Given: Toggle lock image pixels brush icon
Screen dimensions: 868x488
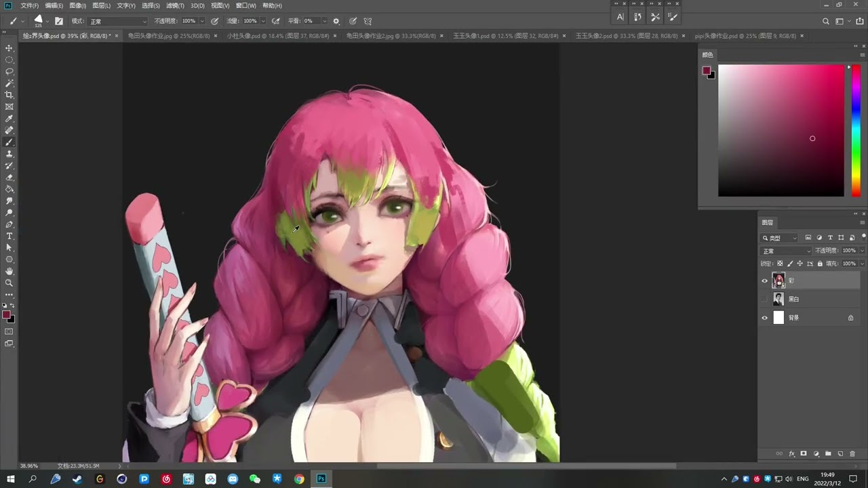Looking at the screenshot, I should tap(790, 263).
